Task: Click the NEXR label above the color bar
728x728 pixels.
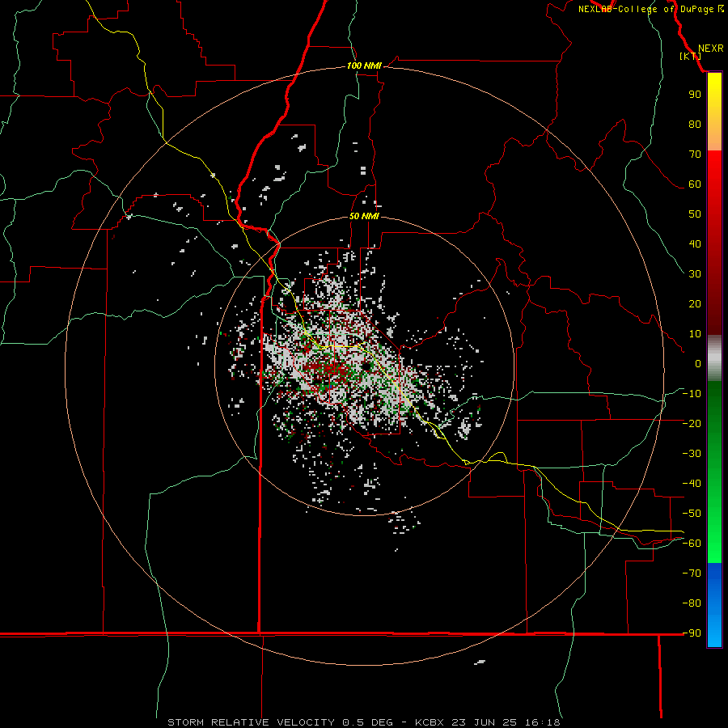Action: tap(711, 49)
